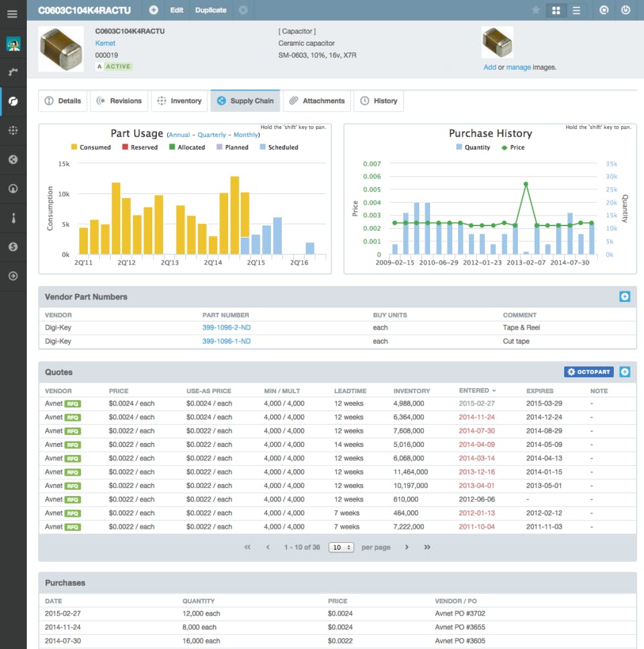Sort quotes by Entered column
This screenshot has height=649, width=644.
point(477,391)
